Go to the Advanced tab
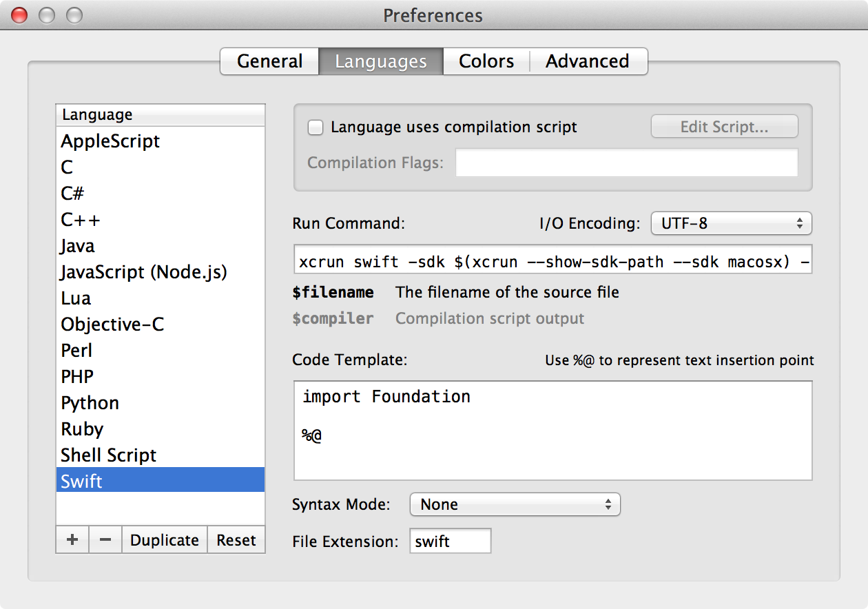Screen dimensions: 868x609 click(587, 61)
